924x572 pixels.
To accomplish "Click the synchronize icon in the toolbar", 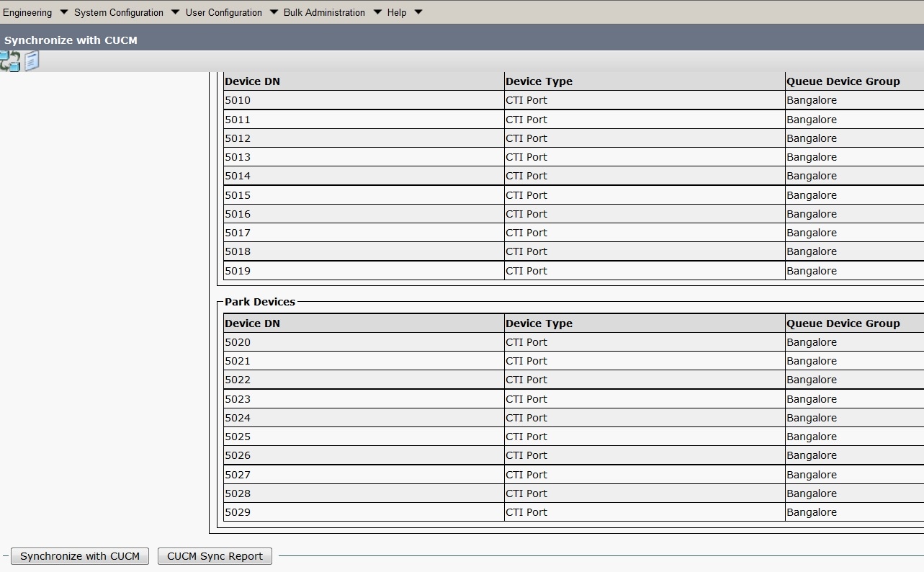I will click(10, 61).
